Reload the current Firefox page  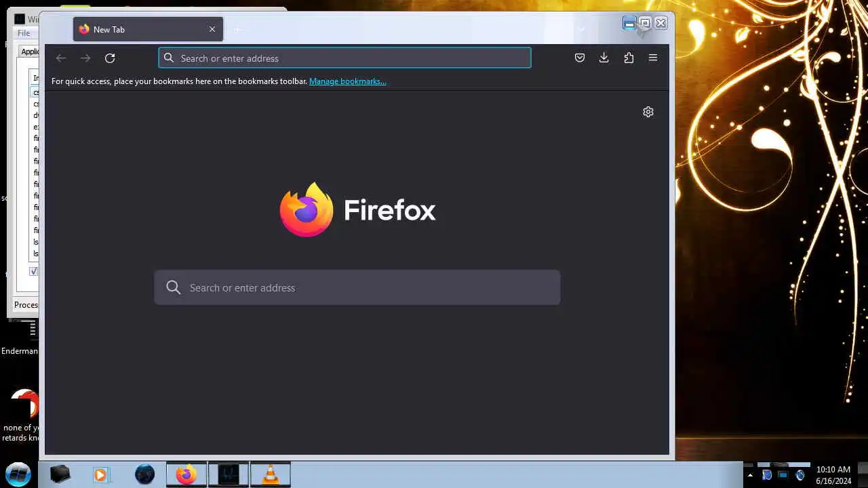[110, 58]
